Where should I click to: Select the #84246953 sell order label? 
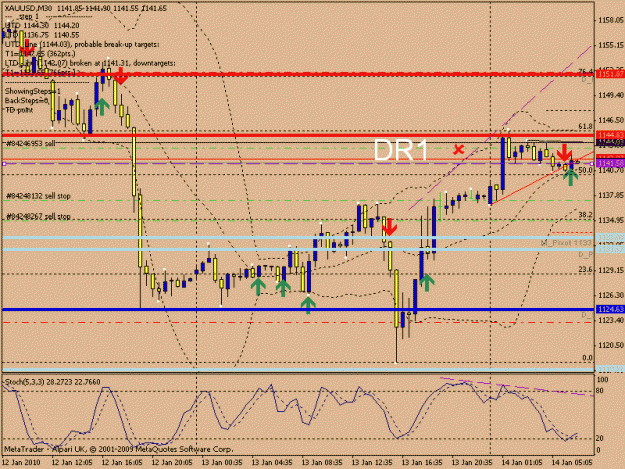pos(30,143)
